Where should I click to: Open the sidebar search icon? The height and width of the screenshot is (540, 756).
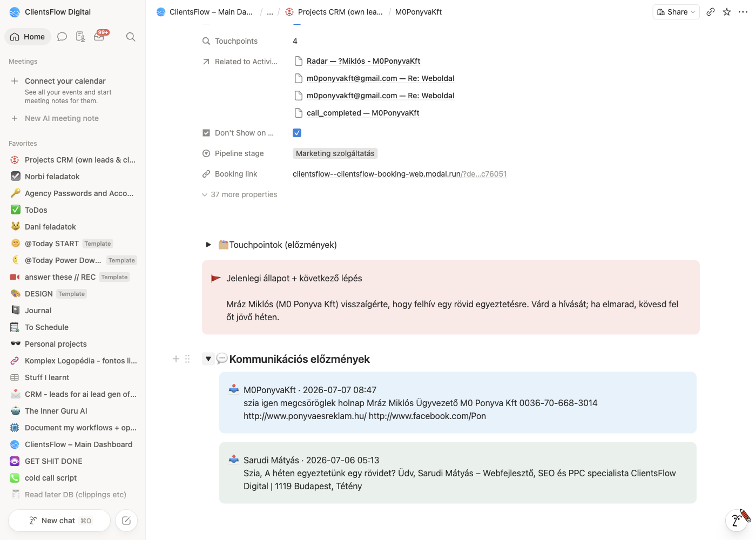pyautogui.click(x=131, y=37)
